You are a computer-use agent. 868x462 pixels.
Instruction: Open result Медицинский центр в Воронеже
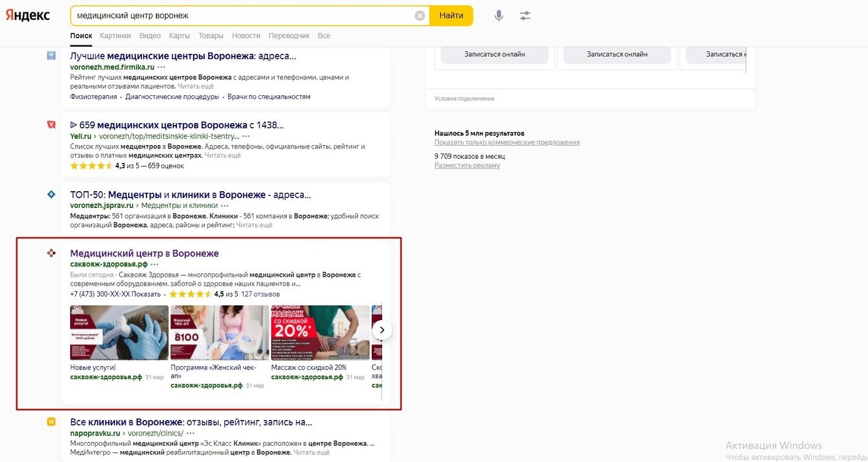tap(144, 253)
